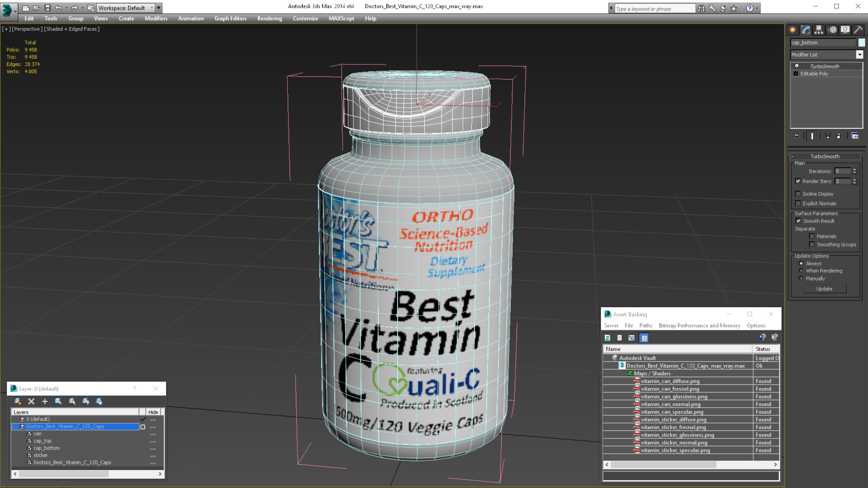Click the cap_bottom object color swatch
868x488 pixels.
pyautogui.click(x=862, y=42)
